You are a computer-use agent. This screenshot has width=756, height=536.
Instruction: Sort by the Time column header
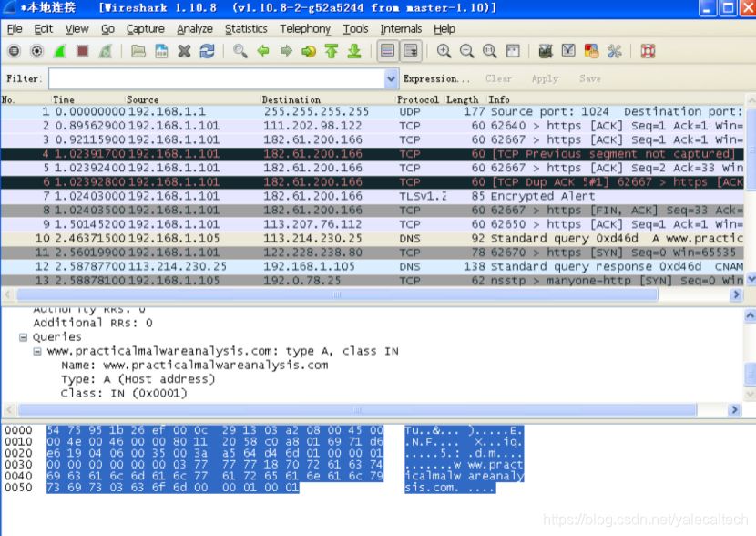(x=88, y=99)
